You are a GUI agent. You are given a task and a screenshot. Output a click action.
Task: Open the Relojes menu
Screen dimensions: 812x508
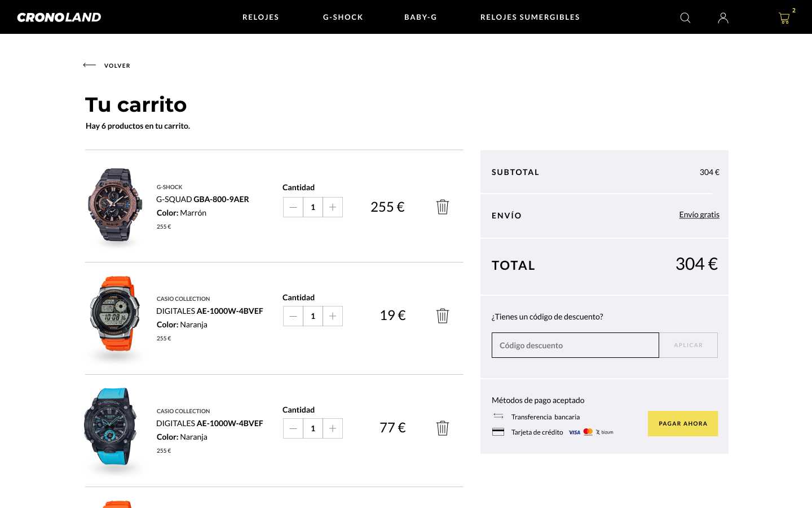(x=261, y=17)
